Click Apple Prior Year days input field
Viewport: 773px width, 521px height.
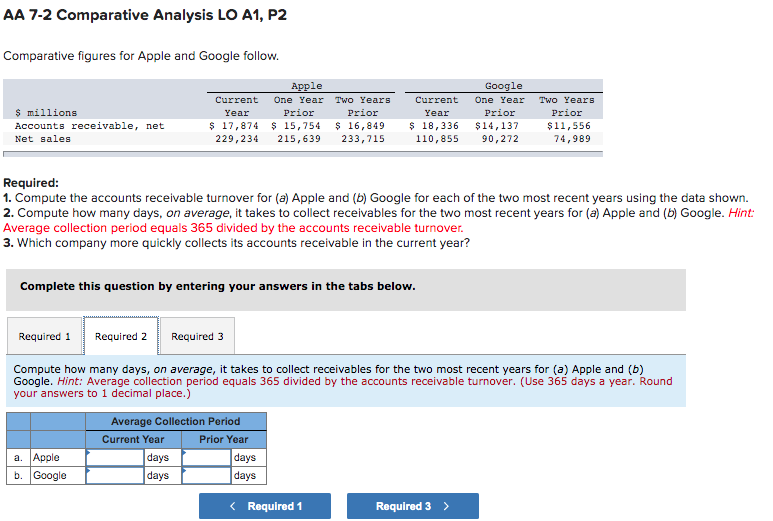point(207,457)
